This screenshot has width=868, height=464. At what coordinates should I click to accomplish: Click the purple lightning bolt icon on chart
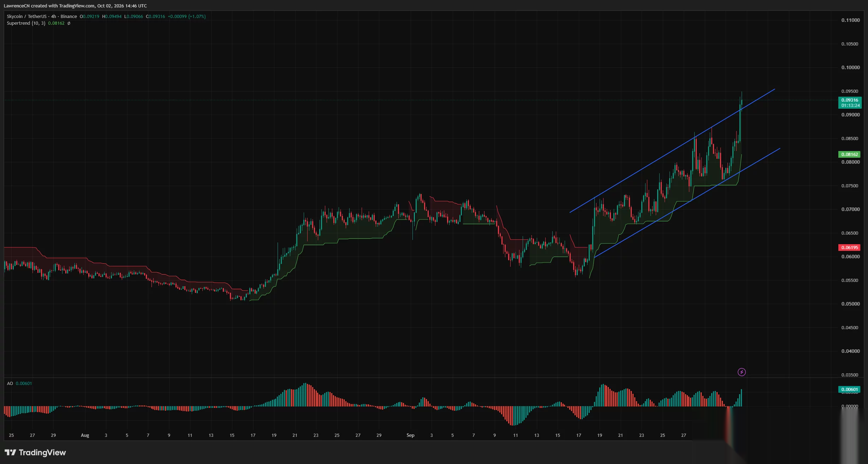click(x=742, y=372)
